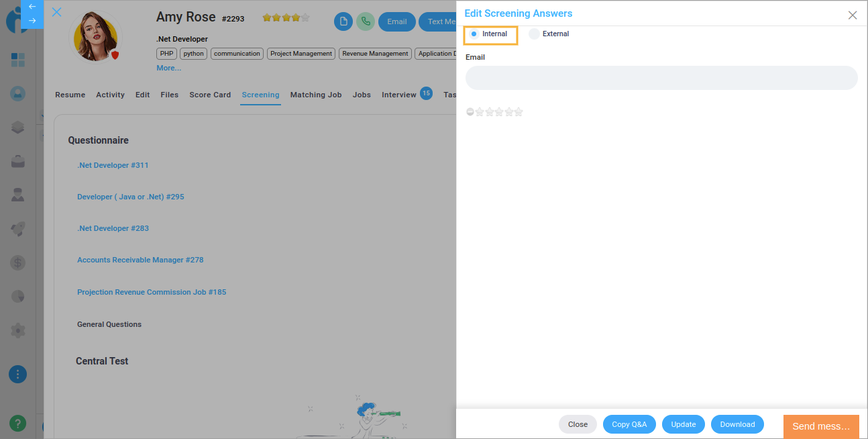Open the candidates person icon in sidebar
This screenshot has width=868, height=439.
click(x=18, y=94)
